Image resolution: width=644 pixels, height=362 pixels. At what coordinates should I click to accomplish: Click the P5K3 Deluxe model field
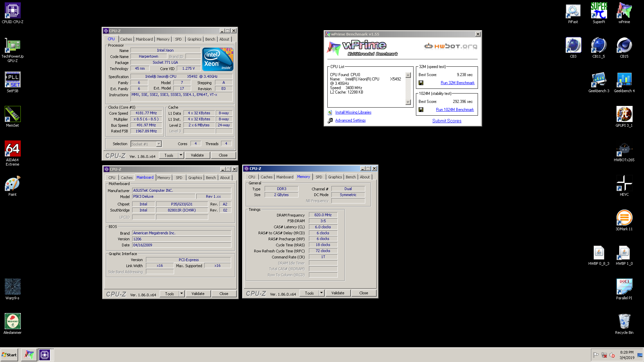pos(163,196)
